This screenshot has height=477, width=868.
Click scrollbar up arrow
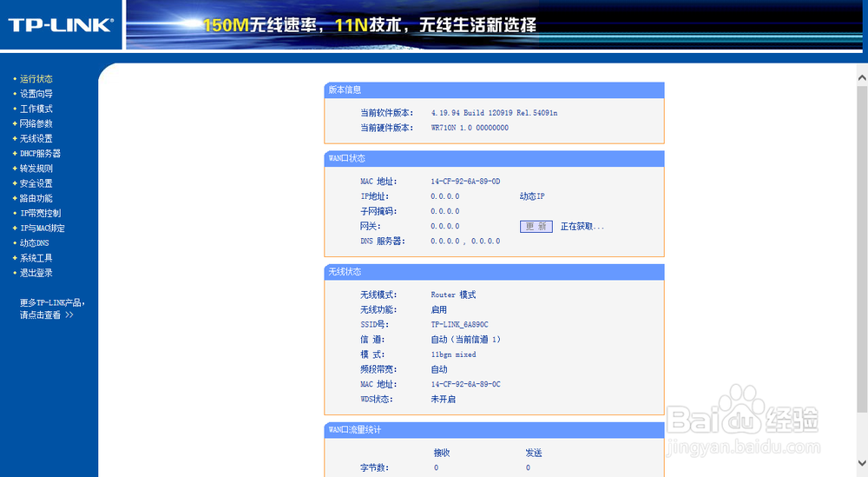pyautogui.click(x=862, y=78)
